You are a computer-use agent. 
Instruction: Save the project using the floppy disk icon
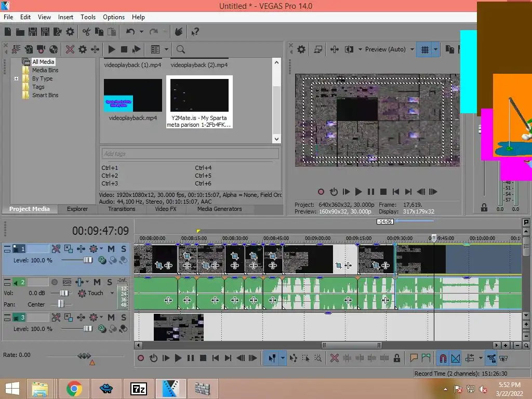33,32
